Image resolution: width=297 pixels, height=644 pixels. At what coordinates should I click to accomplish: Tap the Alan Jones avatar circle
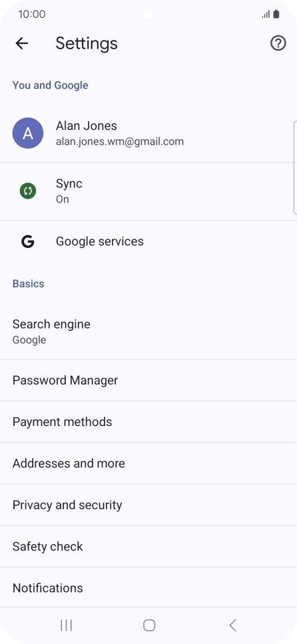click(28, 133)
